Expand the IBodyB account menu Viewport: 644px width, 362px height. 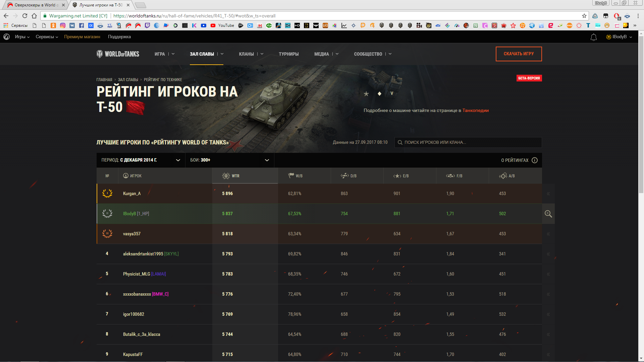619,37
